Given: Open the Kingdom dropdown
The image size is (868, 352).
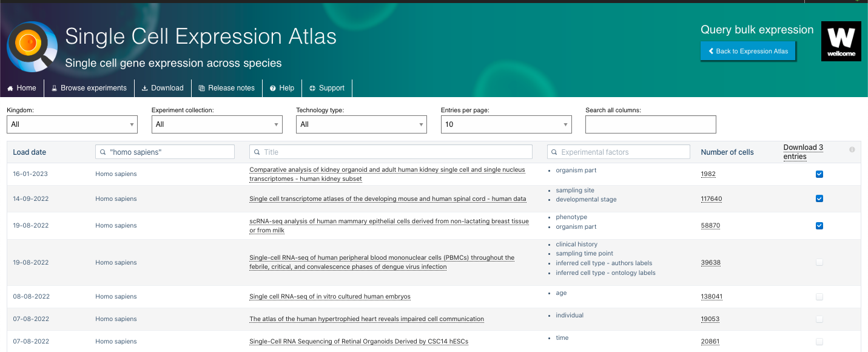Looking at the screenshot, I should point(72,124).
